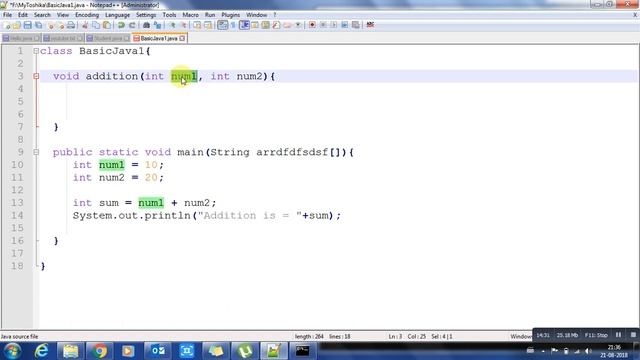Open the Encoding menu
640x360 pixels.
click(87, 15)
